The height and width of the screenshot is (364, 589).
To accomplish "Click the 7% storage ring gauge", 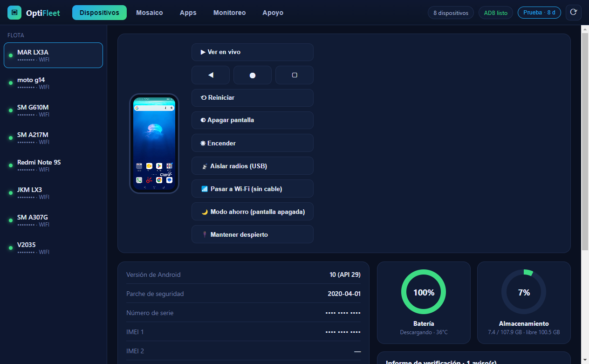I will (x=524, y=292).
